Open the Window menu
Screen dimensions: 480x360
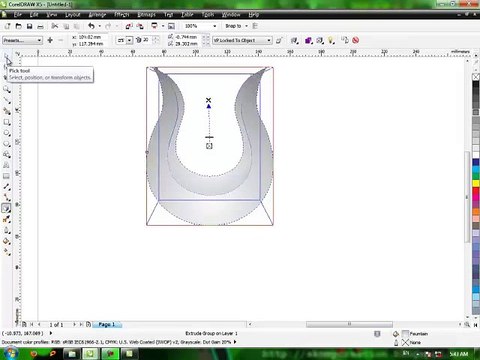231,15
